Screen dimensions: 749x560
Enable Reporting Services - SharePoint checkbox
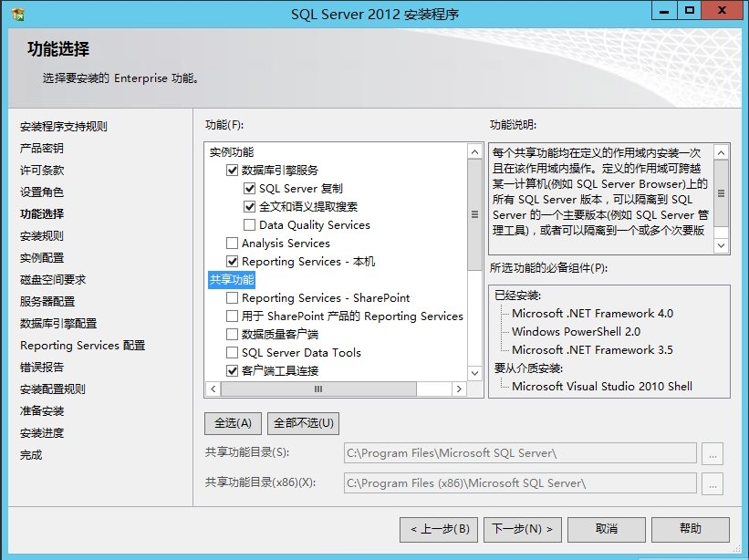coord(232,298)
